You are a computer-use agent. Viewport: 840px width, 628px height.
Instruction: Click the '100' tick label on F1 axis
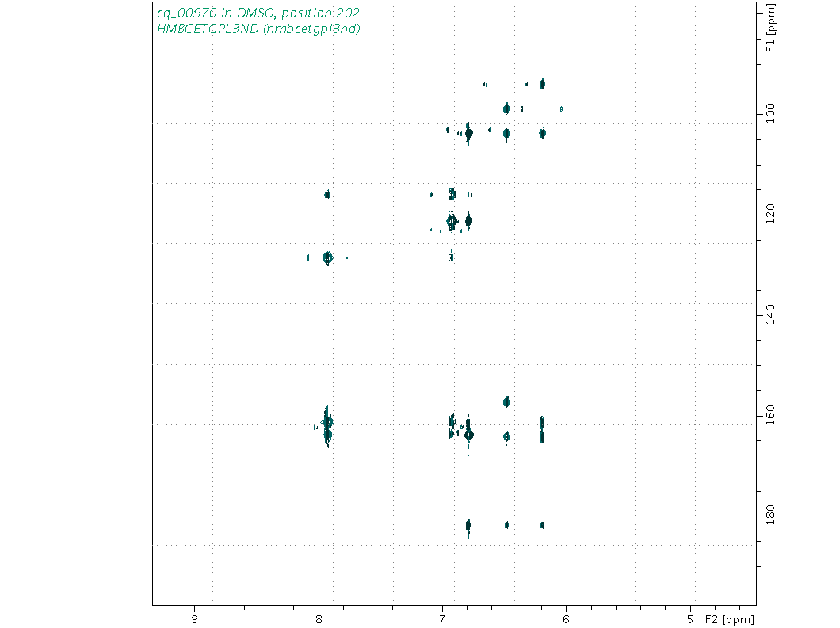[x=770, y=113]
